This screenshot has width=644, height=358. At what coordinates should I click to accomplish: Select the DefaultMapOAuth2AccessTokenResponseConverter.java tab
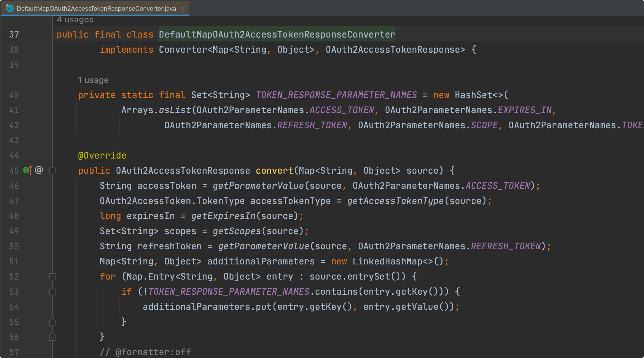pyautogui.click(x=96, y=8)
